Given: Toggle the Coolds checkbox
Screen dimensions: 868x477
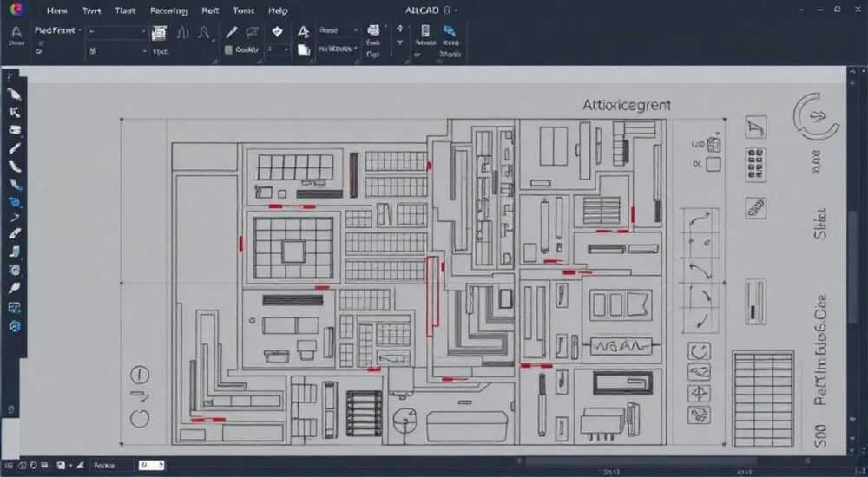Looking at the screenshot, I should pos(228,49).
